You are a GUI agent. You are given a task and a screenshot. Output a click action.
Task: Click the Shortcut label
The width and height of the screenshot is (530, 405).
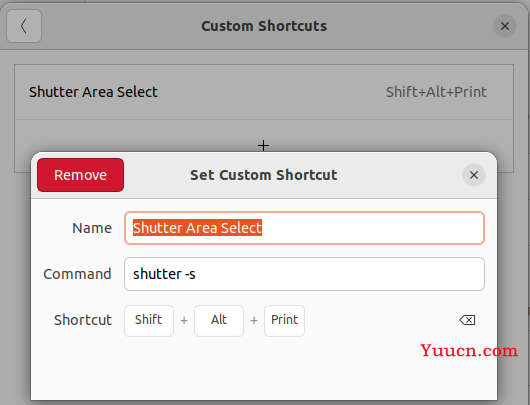coord(83,320)
